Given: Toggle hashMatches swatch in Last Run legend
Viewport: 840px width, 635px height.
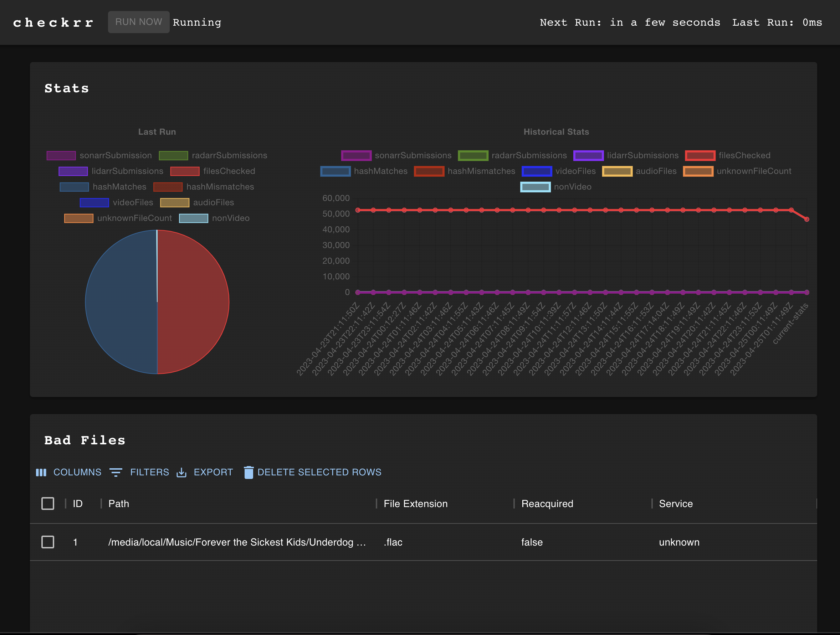Looking at the screenshot, I should pyautogui.click(x=75, y=187).
